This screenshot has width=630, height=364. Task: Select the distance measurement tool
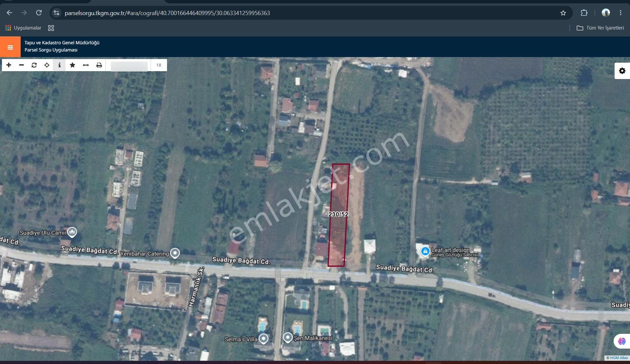pos(86,65)
